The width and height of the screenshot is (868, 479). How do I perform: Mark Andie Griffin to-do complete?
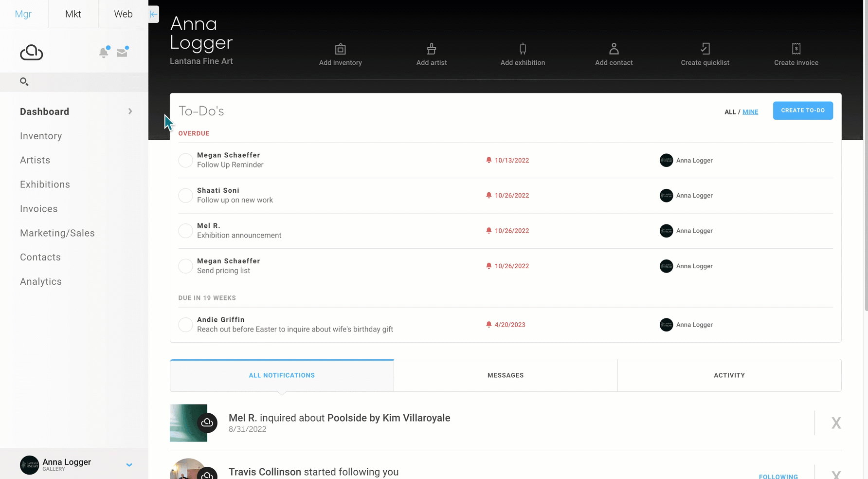pos(185,325)
